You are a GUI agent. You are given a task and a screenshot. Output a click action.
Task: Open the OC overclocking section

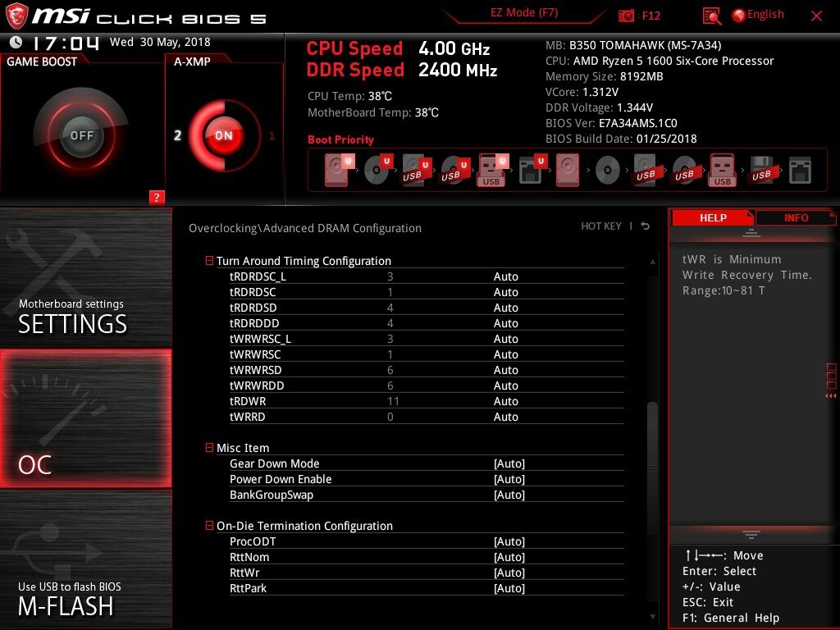[x=85, y=419]
